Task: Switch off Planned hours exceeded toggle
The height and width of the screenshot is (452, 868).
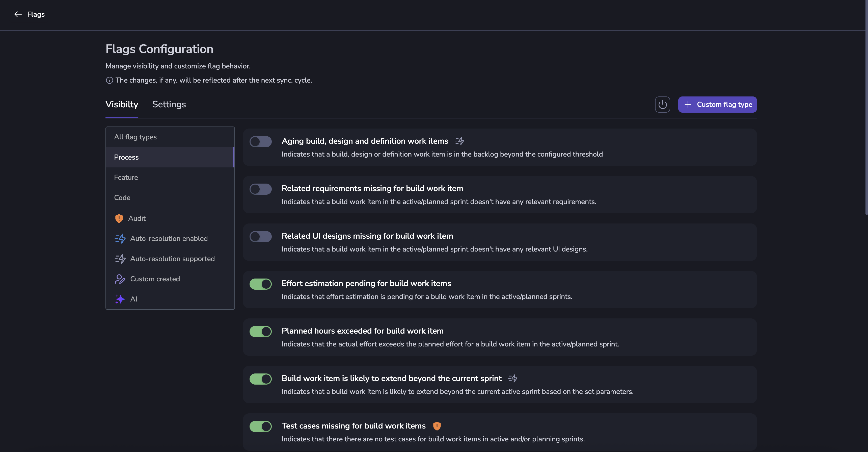Action: [260, 332]
